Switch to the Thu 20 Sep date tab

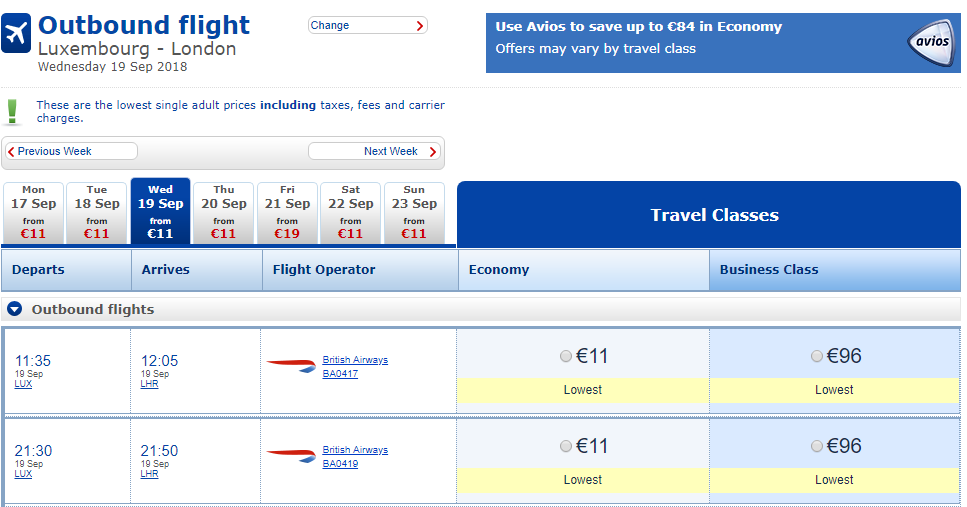224,212
